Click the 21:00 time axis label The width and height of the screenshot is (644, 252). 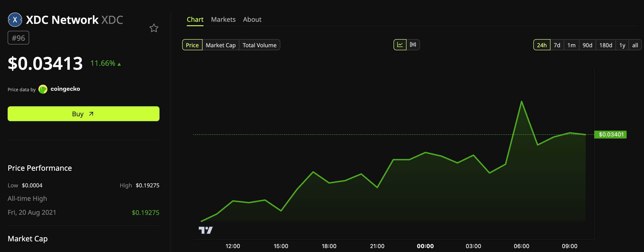coord(377,246)
